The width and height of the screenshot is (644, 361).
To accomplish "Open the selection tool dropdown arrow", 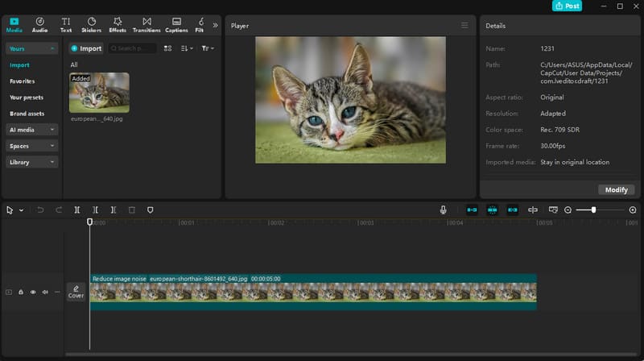I will [22, 210].
